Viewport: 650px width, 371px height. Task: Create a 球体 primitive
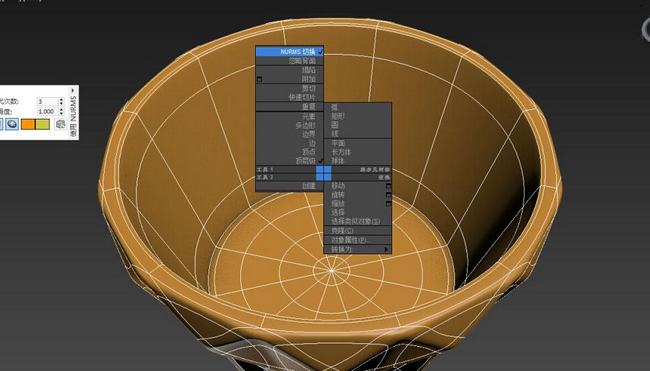coord(357,161)
